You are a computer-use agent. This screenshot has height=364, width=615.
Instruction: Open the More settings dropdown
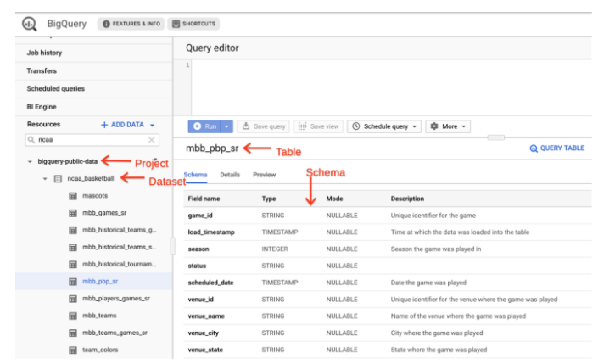pyautogui.click(x=448, y=126)
